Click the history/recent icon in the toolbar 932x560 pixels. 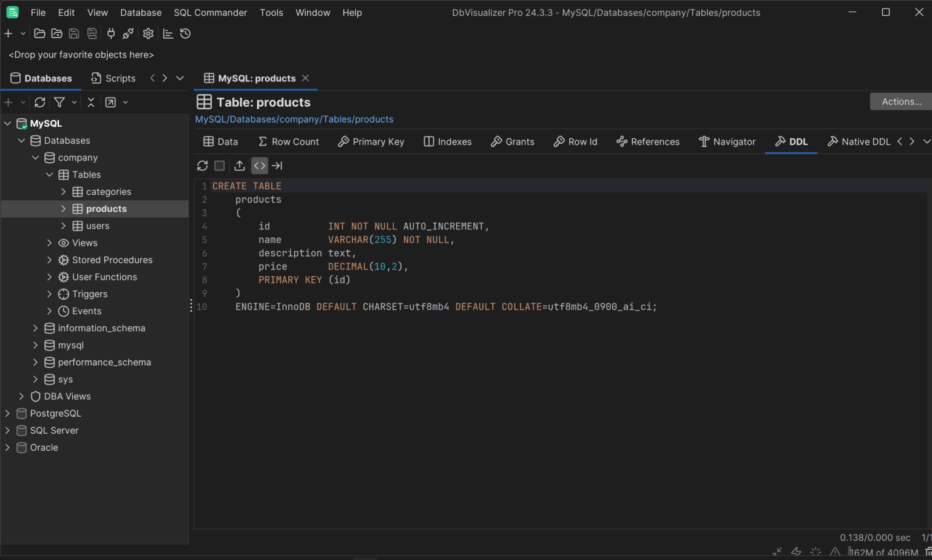[x=185, y=33]
